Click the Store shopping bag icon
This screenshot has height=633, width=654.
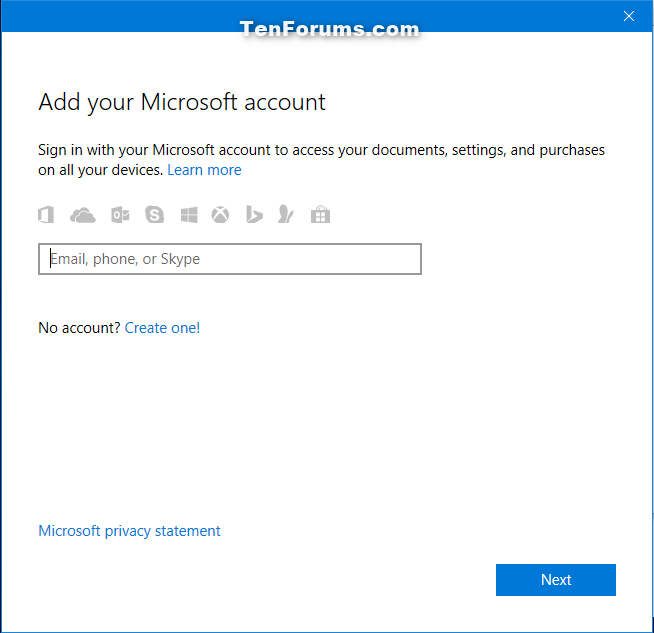pos(320,215)
